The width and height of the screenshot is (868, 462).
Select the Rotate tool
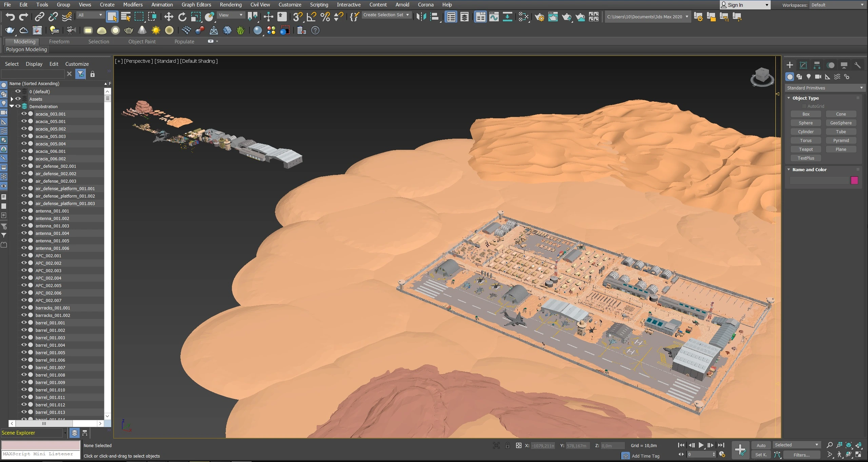click(x=182, y=17)
